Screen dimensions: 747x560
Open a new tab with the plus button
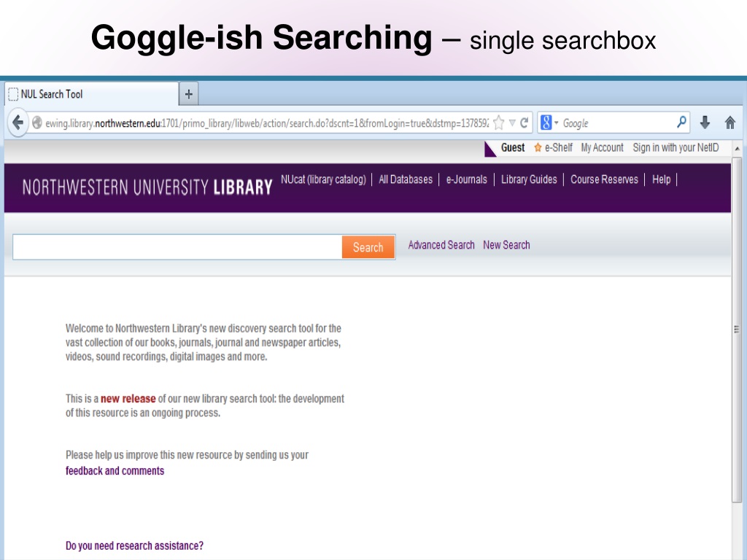coord(189,94)
